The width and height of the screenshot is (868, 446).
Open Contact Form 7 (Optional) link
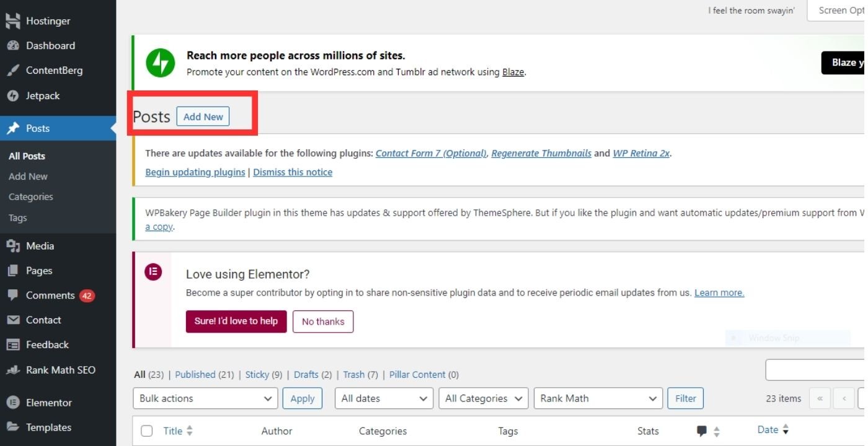click(431, 153)
